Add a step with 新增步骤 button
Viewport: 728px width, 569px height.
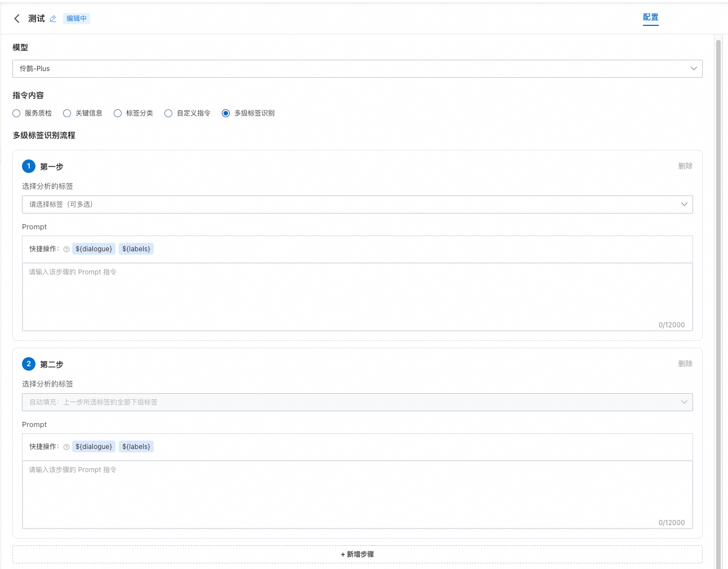coord(358,554)
